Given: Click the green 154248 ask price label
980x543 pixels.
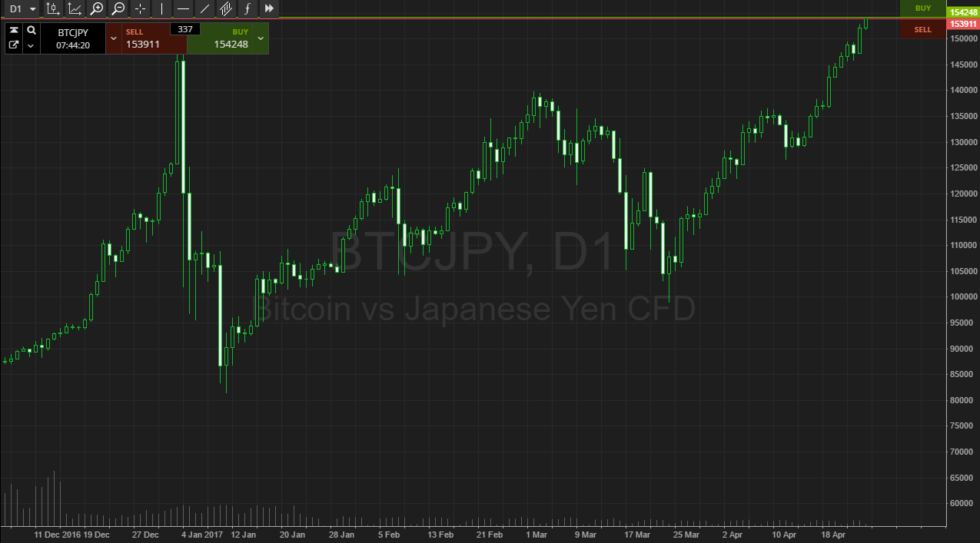Looking at the screenshot, I should point(963,12).
